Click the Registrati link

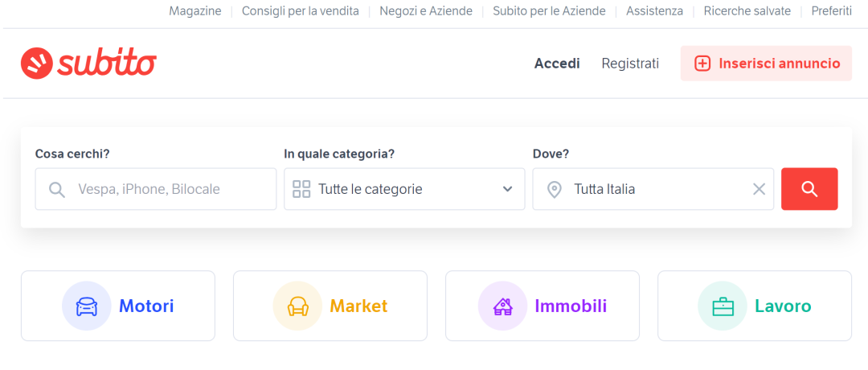(x=631, y=64)
